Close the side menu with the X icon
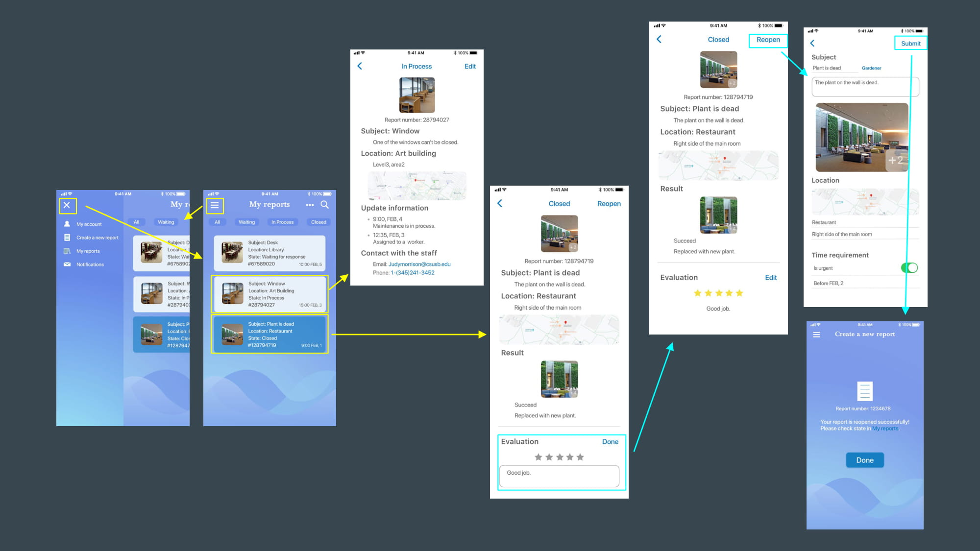This screenshot has width=980, height=551. pos(67,205)
